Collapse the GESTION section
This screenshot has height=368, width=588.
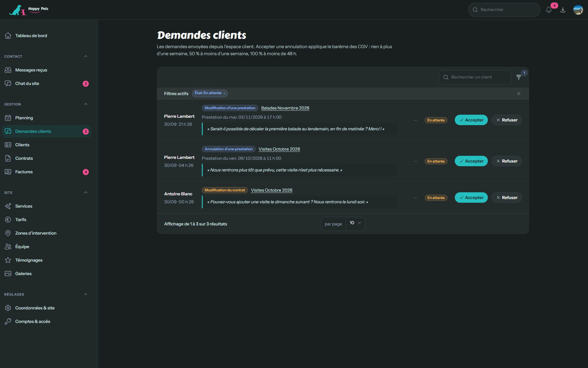click(x=86, y=104)
